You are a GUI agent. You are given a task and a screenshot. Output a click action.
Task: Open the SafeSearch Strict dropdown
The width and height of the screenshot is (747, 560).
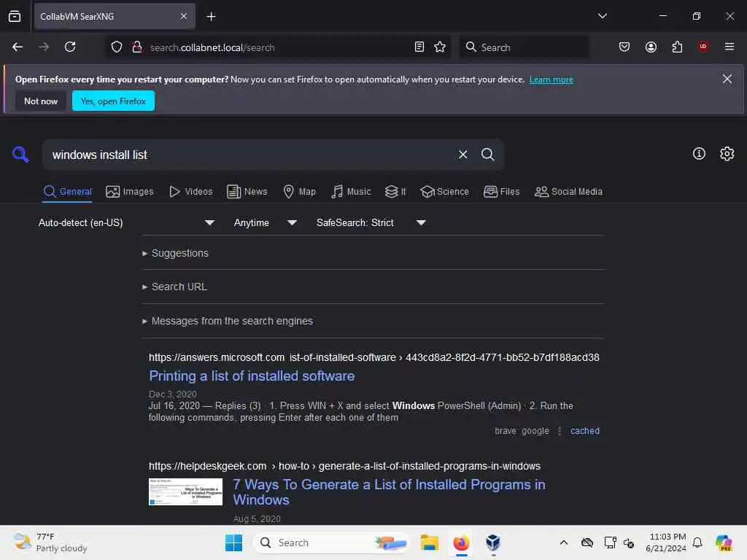tap(371, 222)
